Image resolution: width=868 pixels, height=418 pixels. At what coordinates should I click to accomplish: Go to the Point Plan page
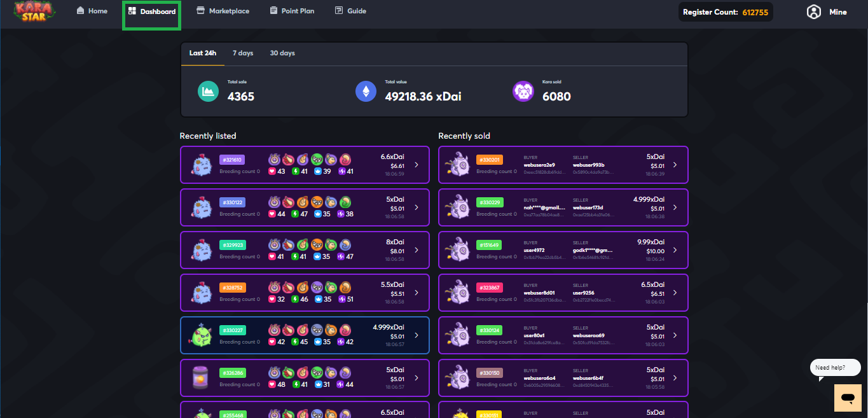coord(292,11)
